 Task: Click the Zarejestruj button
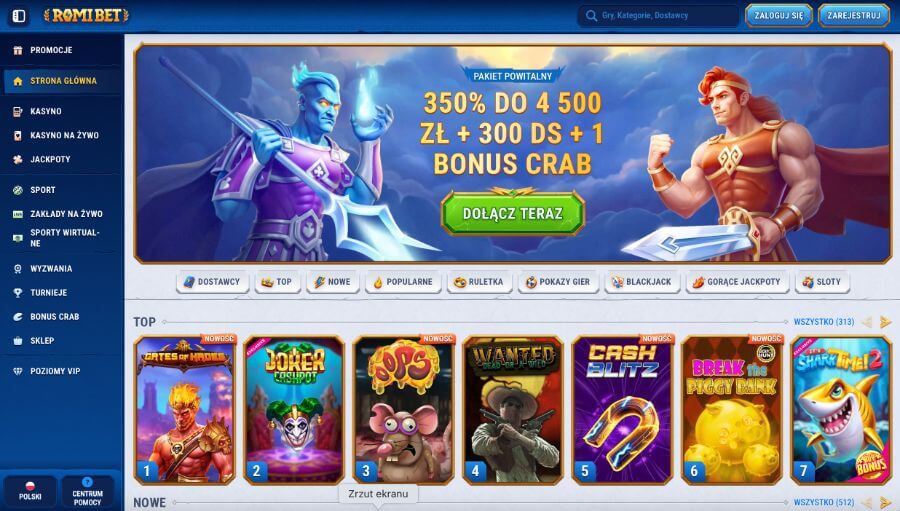coord(854,16)
